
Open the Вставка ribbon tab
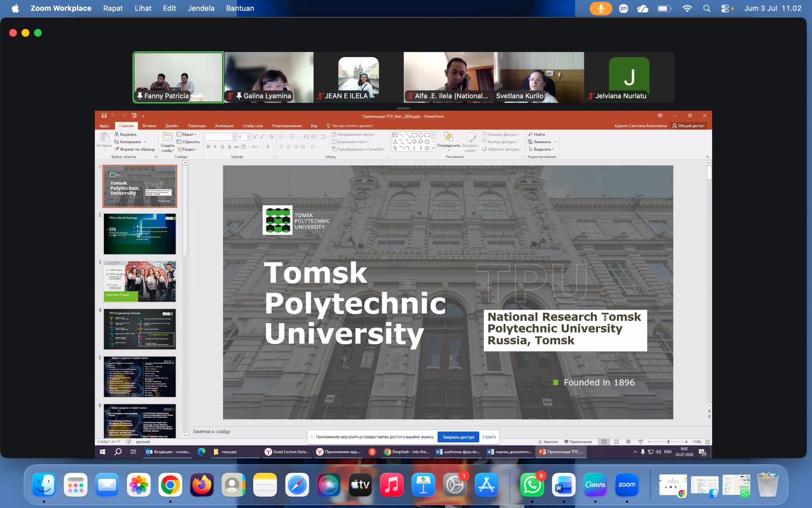(149, 125)
